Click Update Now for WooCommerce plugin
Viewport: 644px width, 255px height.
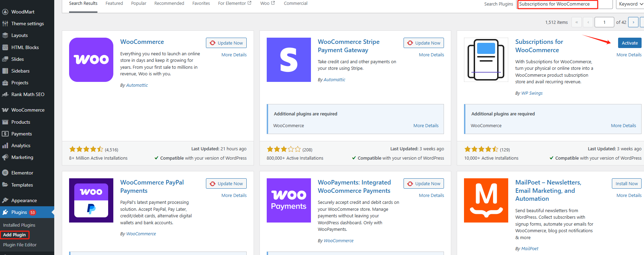(x=226, y=43)
